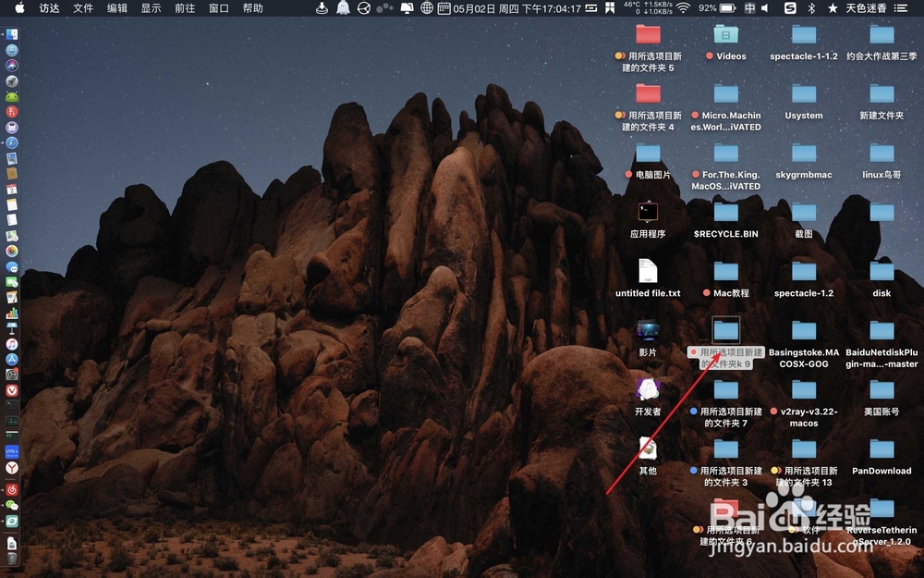Click the ghost icon in menu bar

(343, 8)
